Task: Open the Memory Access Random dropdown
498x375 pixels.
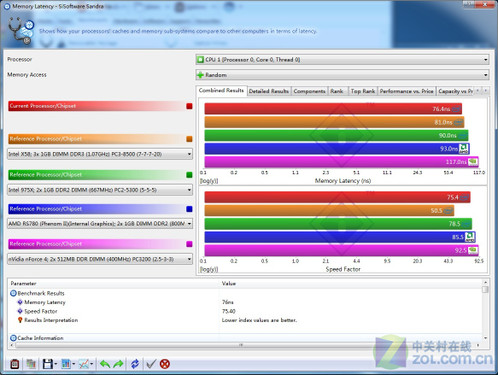Action: pos(342,75)
